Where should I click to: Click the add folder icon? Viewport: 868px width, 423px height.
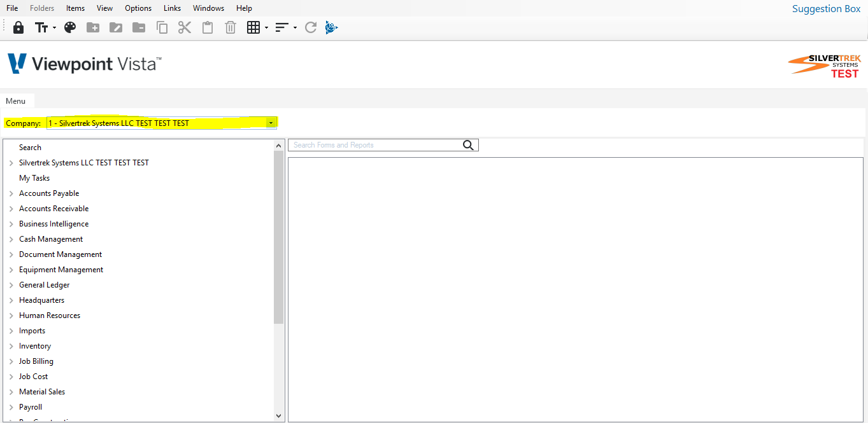(93, 27)
